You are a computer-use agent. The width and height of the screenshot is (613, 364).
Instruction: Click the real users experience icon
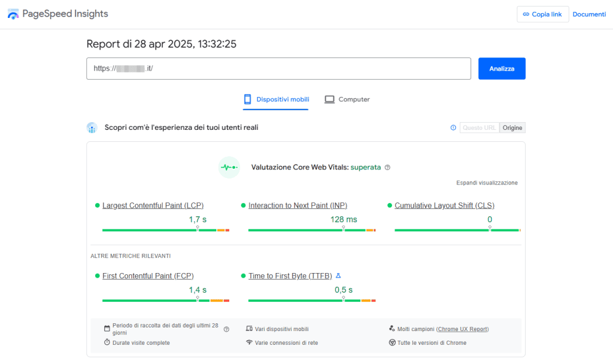tap(92, 128)
